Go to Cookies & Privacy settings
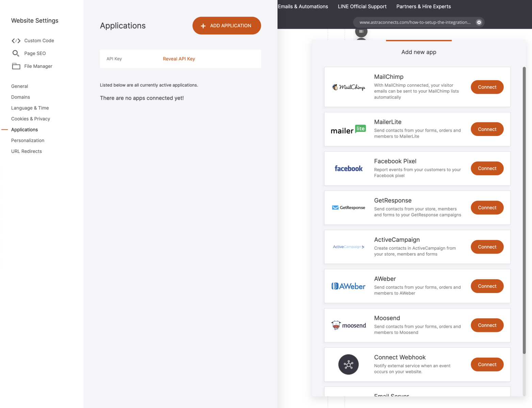This screenshot has width=532, height=408. tap(30, 119)
